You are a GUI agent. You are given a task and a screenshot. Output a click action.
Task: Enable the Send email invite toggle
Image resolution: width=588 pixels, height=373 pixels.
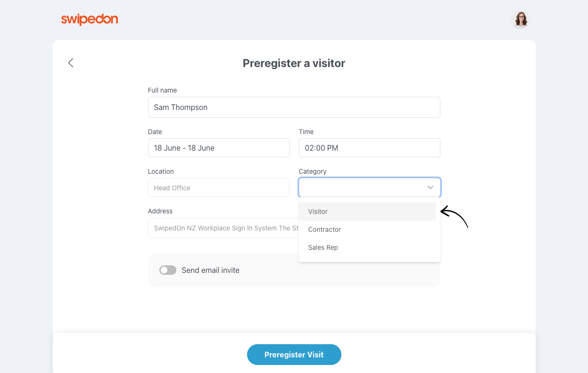coord(167,270)
